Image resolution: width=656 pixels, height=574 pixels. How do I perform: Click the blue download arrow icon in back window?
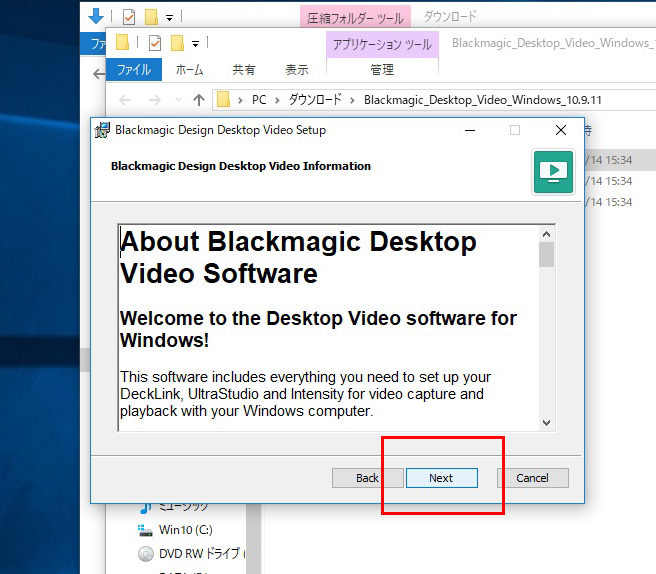pos(96,16)
